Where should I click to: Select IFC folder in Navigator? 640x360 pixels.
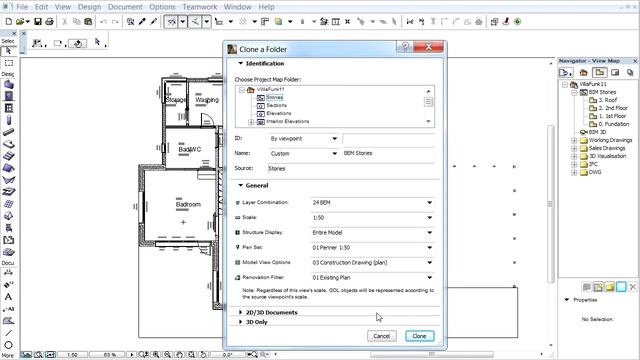pos(593,164)
